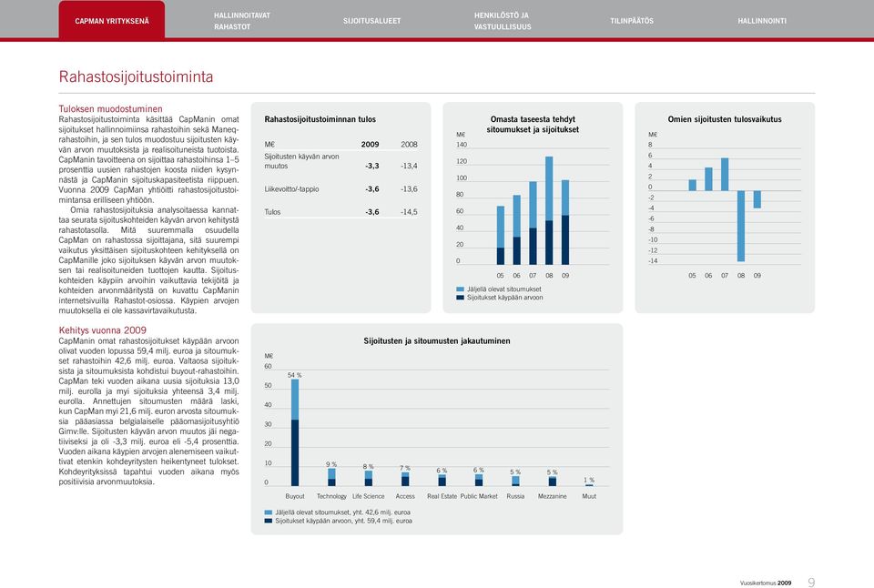Image resolution: width=874 pixels, height=588 pixels.
Task: Open the Hallinnointi tab
Action: [762, 21]
